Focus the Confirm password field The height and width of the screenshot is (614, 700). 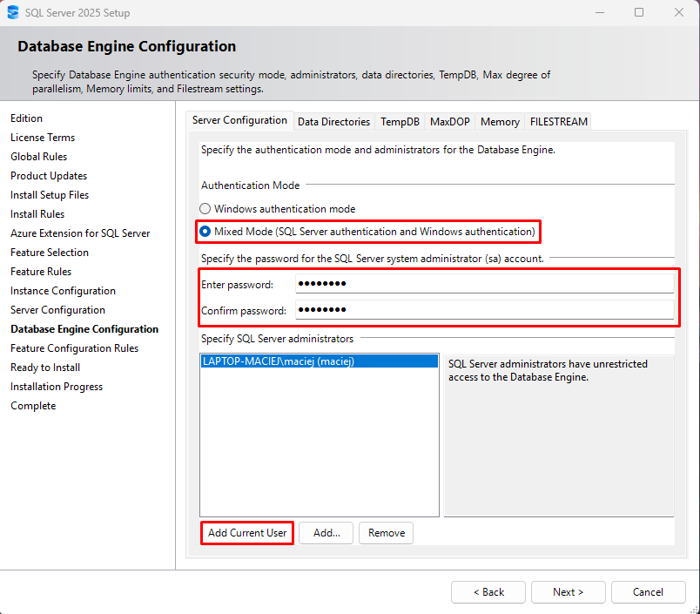click(484, 309)
